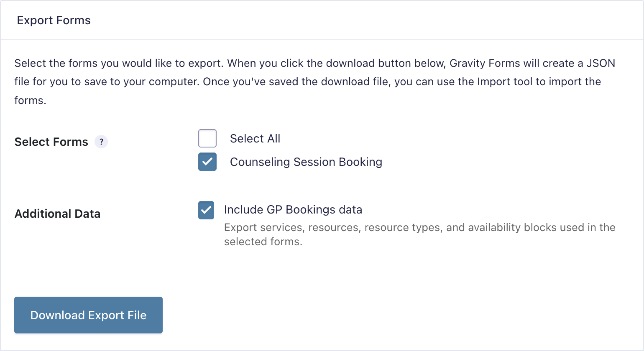Click the "Select All" label text
The image size is (644, 351).
click(x=255, y=139)
